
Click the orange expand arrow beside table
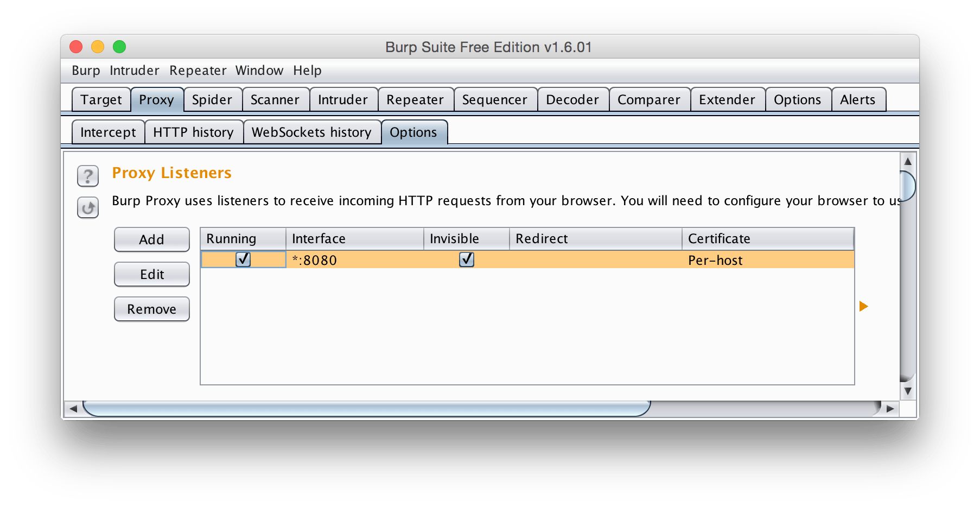point(863,307)
